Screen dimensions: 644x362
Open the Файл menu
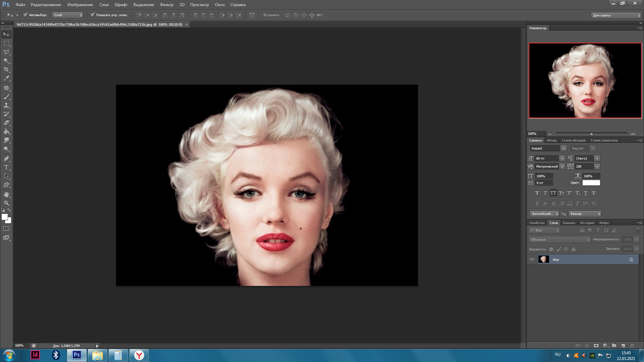[x=20, y=4]
